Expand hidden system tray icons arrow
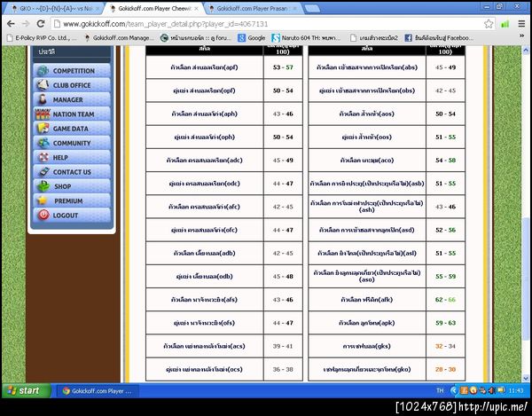 (x=453, y=390)
